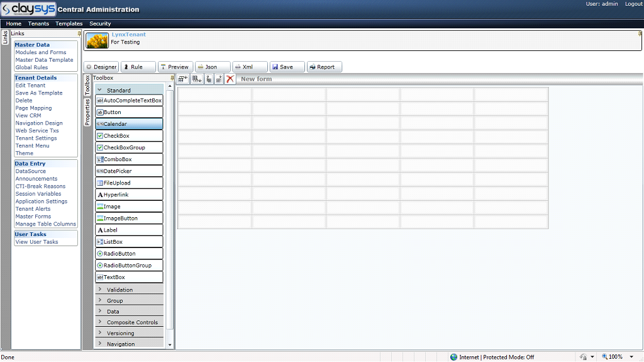Viewport: 644px width, 362px height.
Task: Click the Logout link
Action: 633,4
